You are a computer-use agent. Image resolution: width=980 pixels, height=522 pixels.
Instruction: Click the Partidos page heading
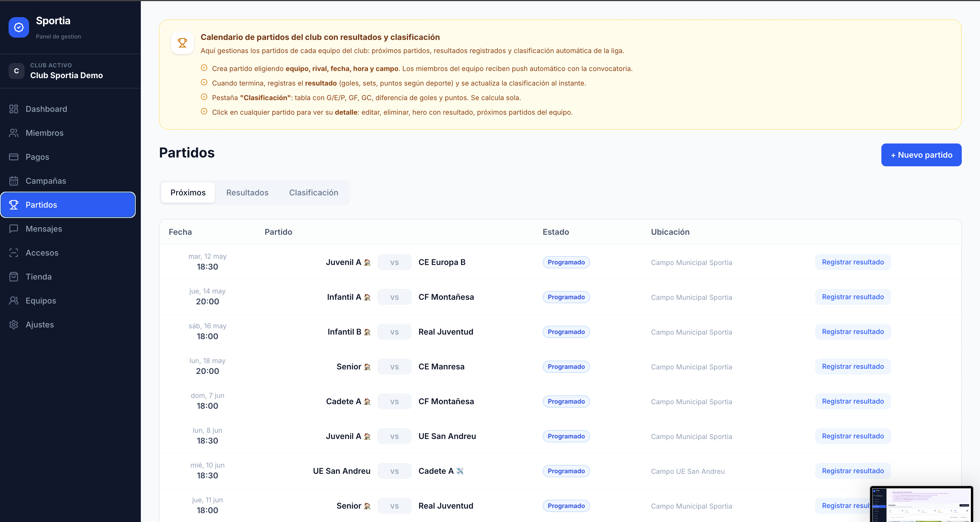click(187, 153)
